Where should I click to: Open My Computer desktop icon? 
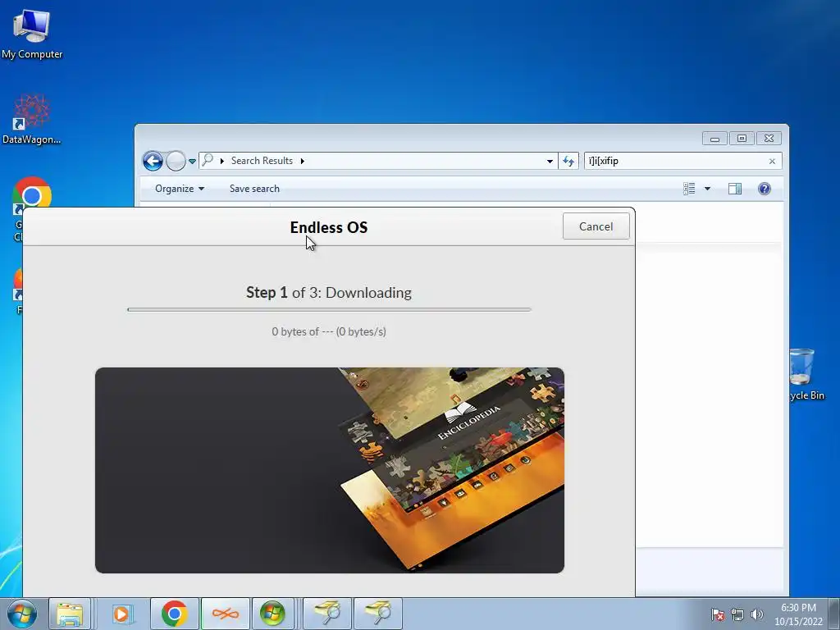[x=32, y=34]
